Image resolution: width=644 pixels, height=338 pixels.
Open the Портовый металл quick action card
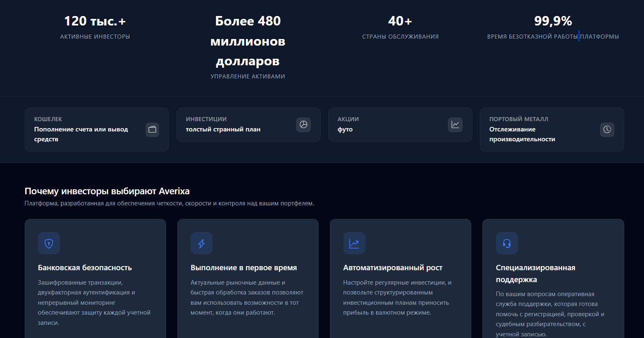coord(552,129)
